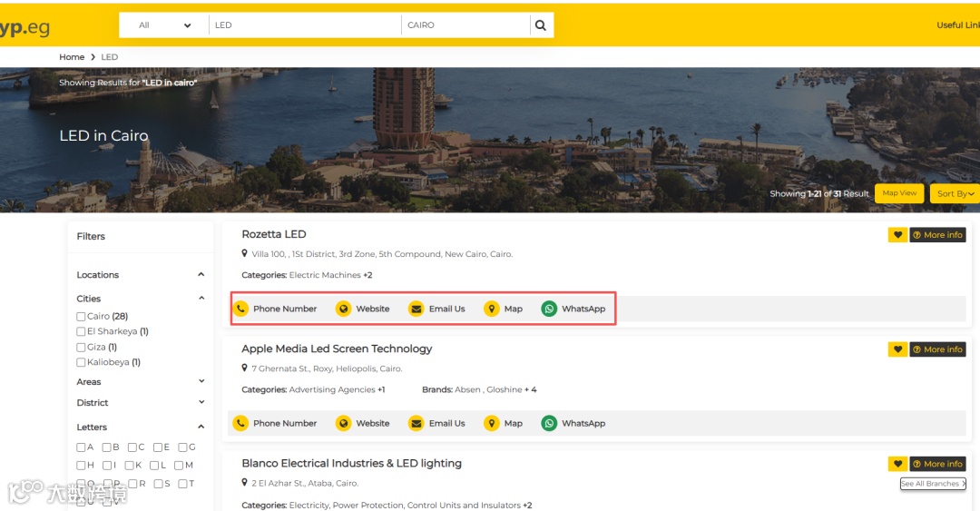Click LED breadcrumb text

pyautogui.click(x=110, y=57)
